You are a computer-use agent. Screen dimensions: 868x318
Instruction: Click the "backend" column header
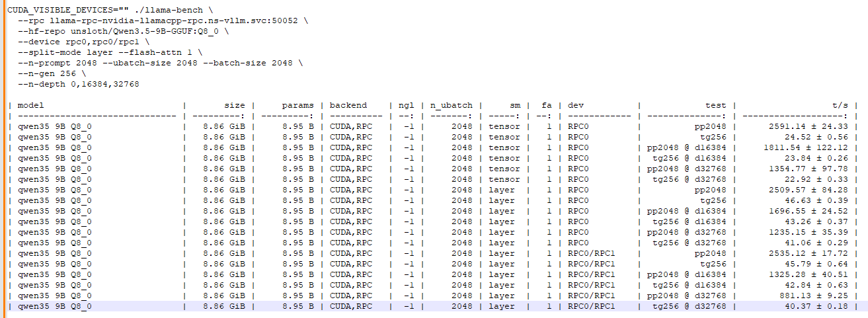click(x=348, y=105)
